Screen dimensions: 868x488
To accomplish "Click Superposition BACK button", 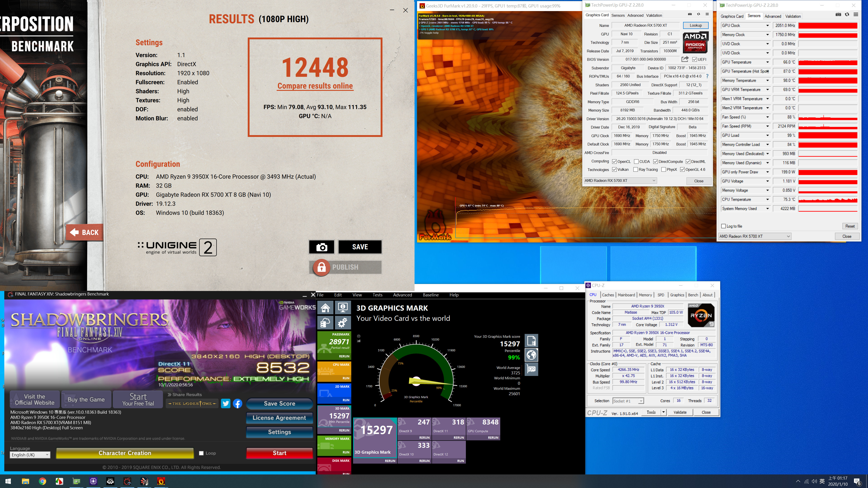I will click(x=85, y=232).
